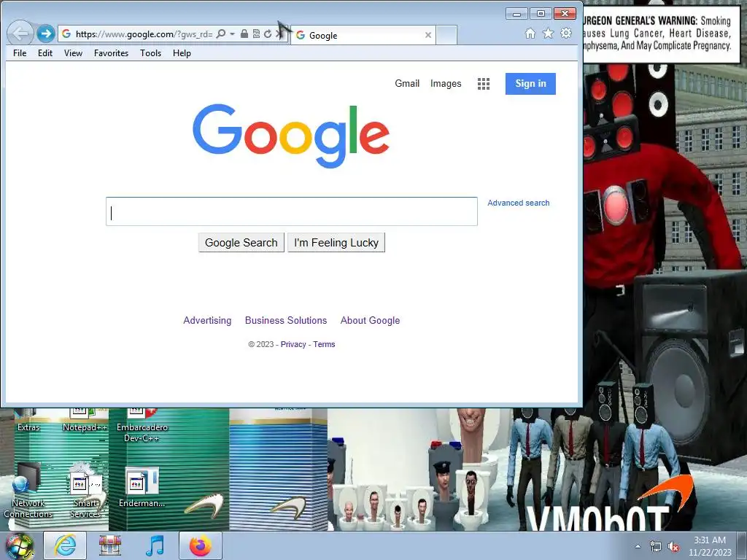
Task: Open the View menu
Action: 74,52
